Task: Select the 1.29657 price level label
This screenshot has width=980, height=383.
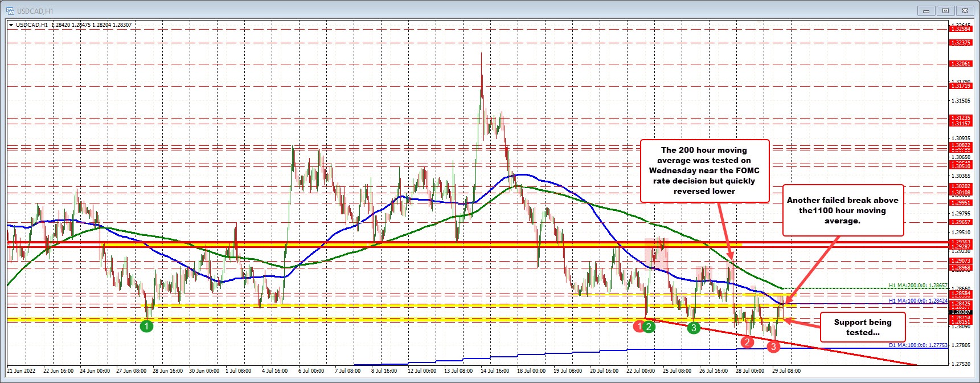Action: click(x=961, y=222)
